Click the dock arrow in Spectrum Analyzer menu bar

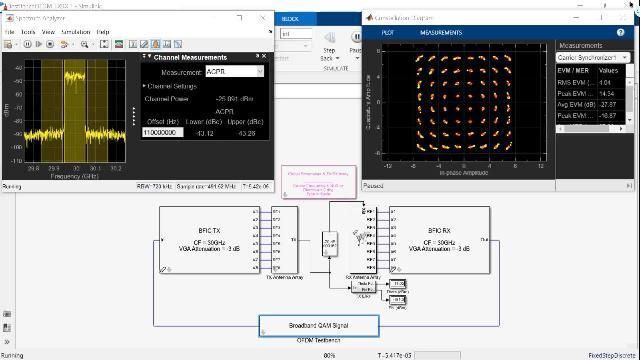click(x=270, y=31)
